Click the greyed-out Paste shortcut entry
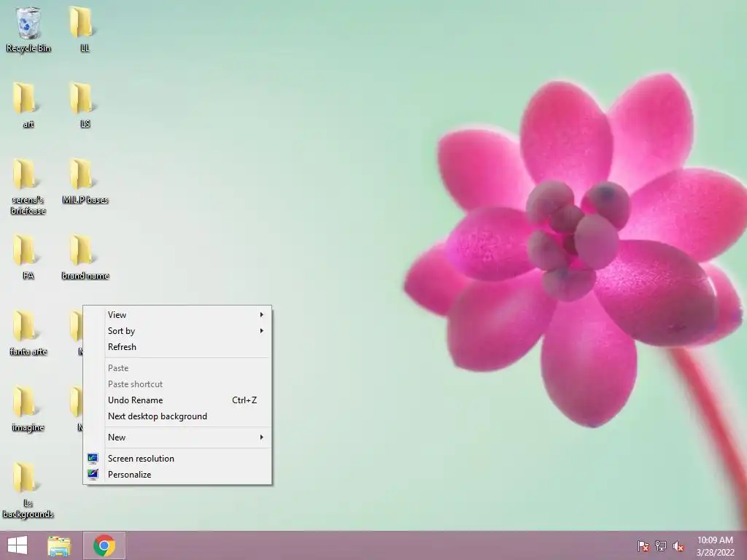This screenshot has height=560, width=747. (x=177, y=384)
